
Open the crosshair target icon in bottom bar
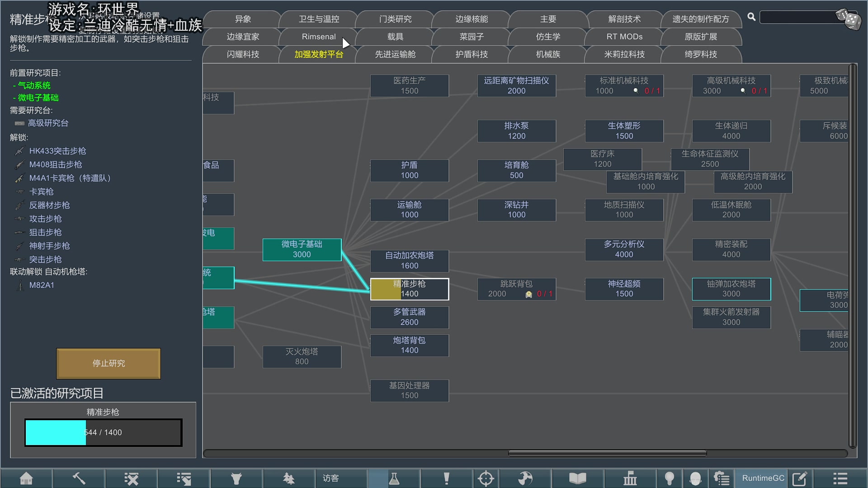(486, 478)
